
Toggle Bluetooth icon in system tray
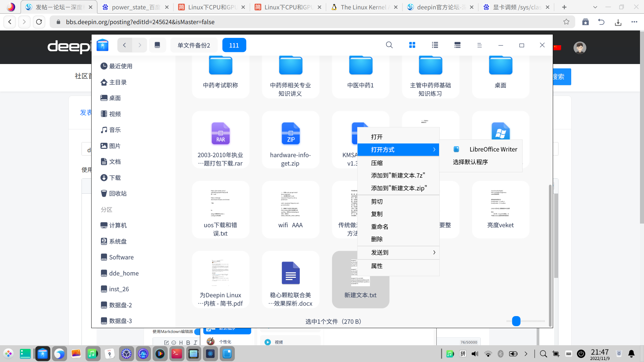[x=500, y=354]
